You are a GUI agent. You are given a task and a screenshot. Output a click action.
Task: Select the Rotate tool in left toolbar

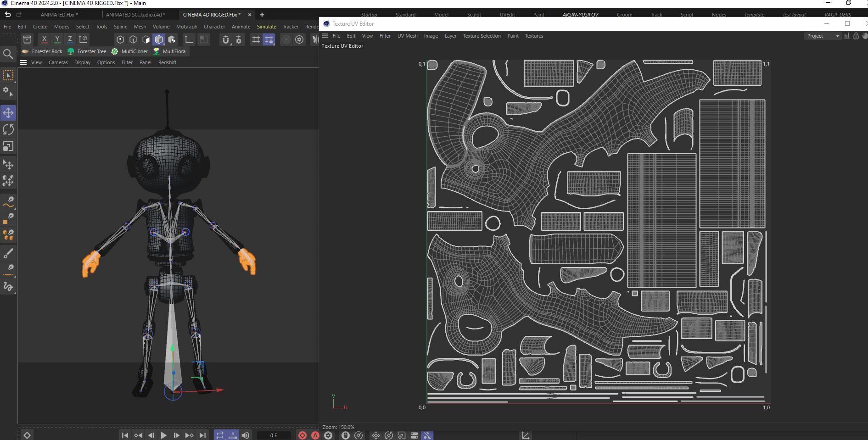tap(8, 129)
